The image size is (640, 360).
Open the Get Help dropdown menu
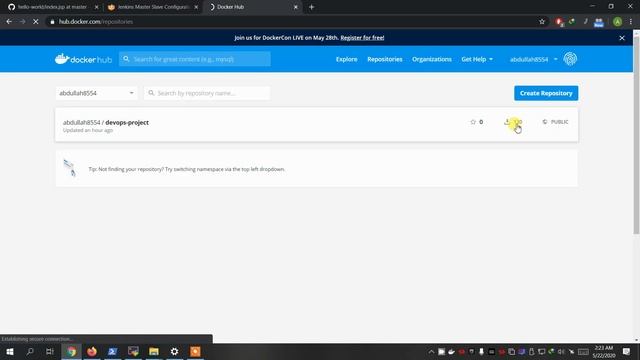click(477, 59)
